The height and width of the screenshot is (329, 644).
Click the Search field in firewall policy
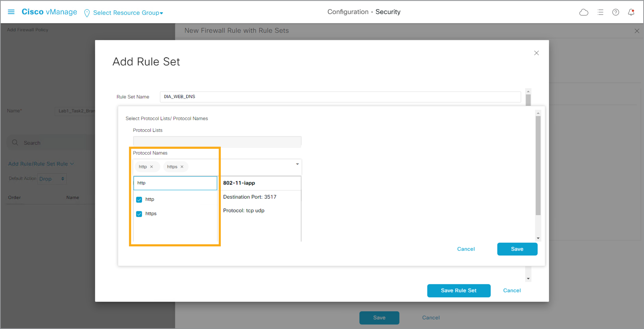click(x=51, y=143)
